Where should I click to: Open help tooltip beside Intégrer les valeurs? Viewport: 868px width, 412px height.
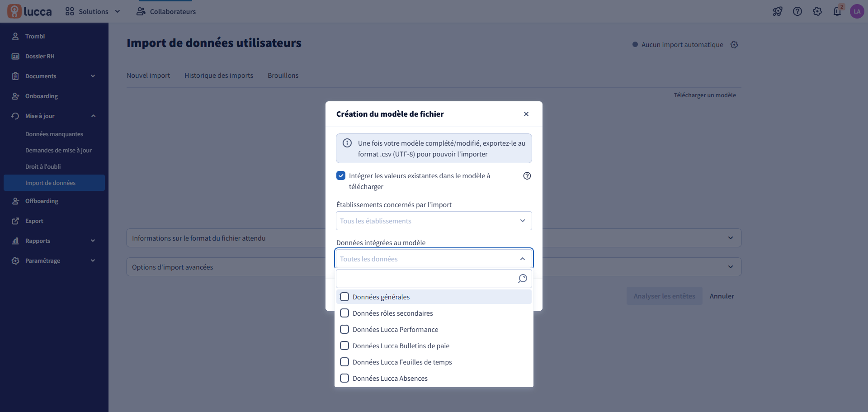[x=527, y=176]
